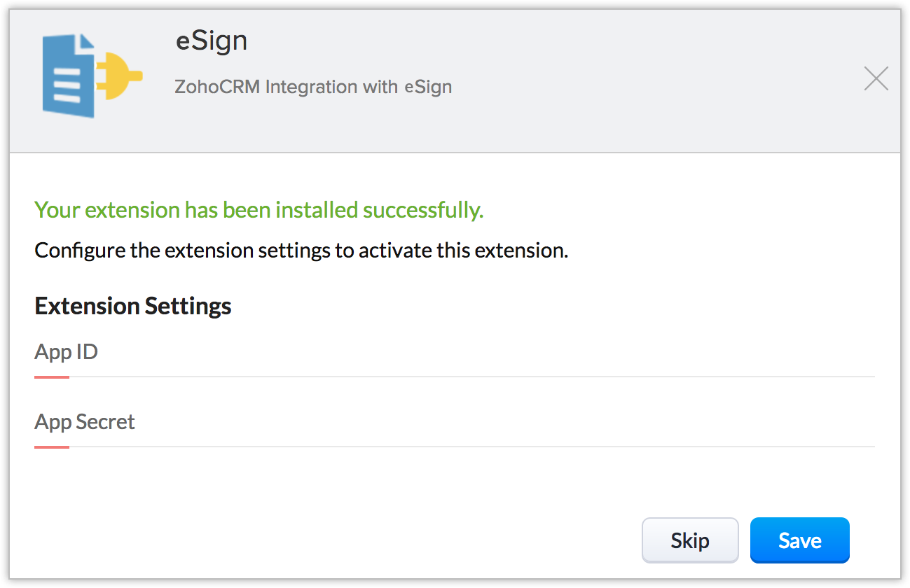Click the green installed successfully message
The image size is (910, 588).
coord(258,210)
